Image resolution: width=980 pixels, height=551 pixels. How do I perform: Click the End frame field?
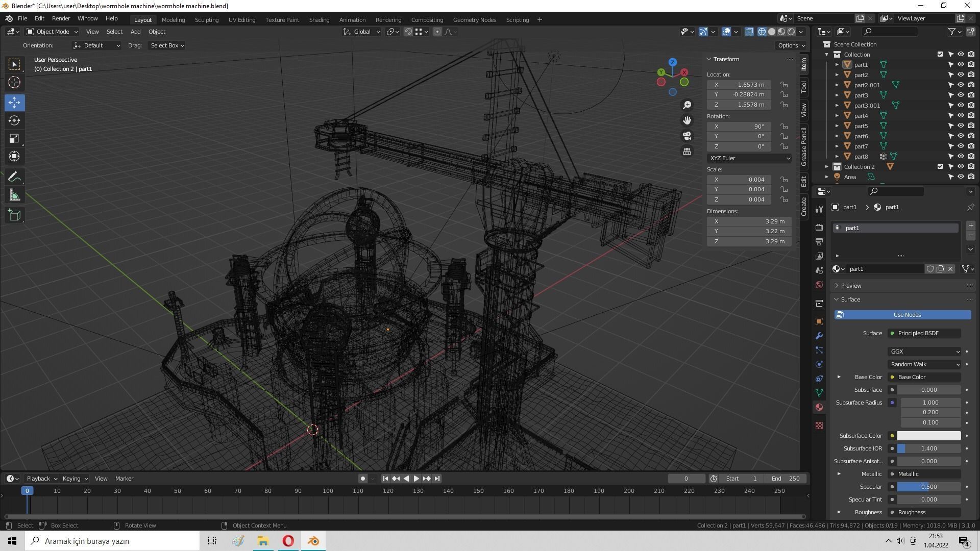(787, 479)
